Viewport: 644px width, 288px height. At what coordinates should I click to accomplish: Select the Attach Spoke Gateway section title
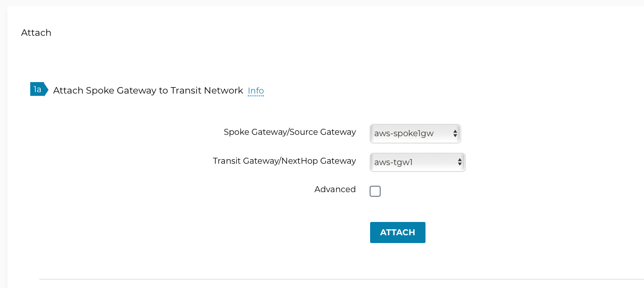(147, 90)
